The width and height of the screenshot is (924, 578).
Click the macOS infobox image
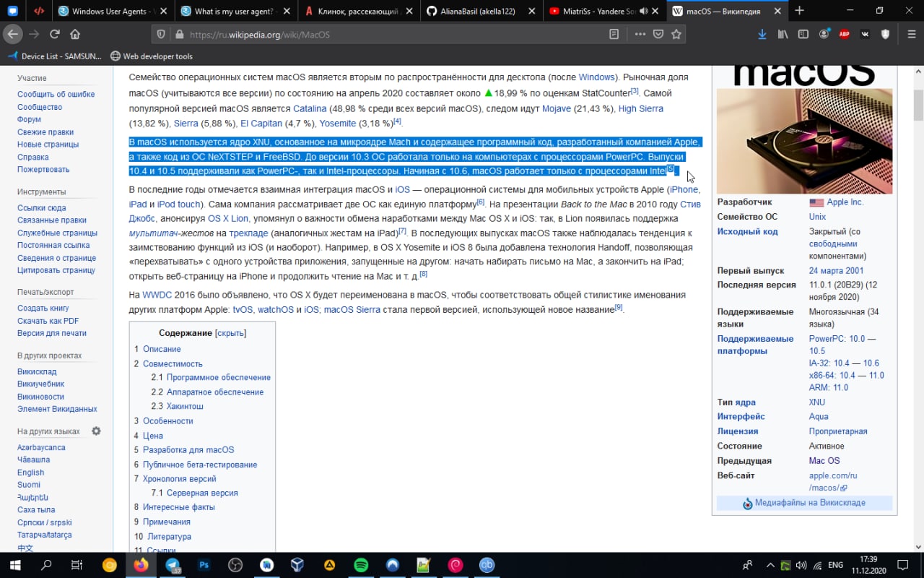tap(804, 140)
